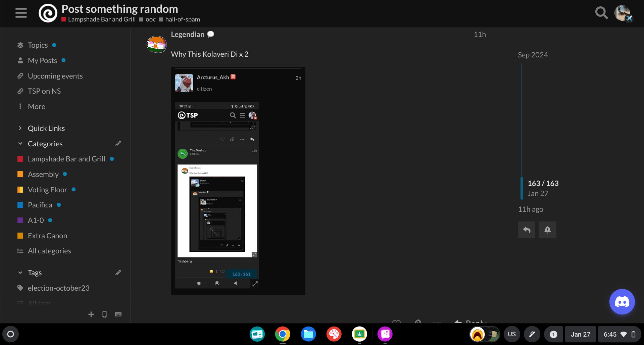Open keyboard shortcuts icon in sidebar
The height and width of the screenshot is (345, 644).
118,314
